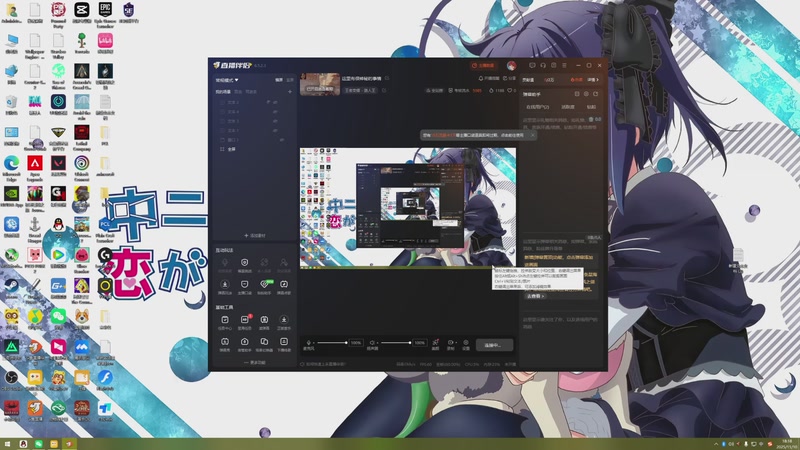Toggle visibility of the 文本 4 source
The width and height of the screenshot is (800, 450).
coord(275,111)
